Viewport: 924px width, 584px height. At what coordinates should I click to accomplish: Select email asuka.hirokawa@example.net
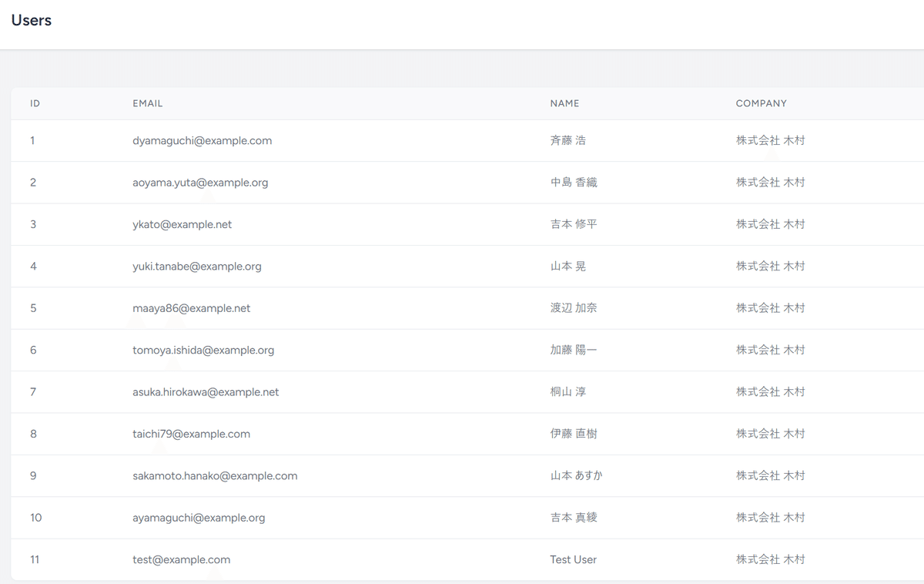pyautogui.click(x=206, y=392)
